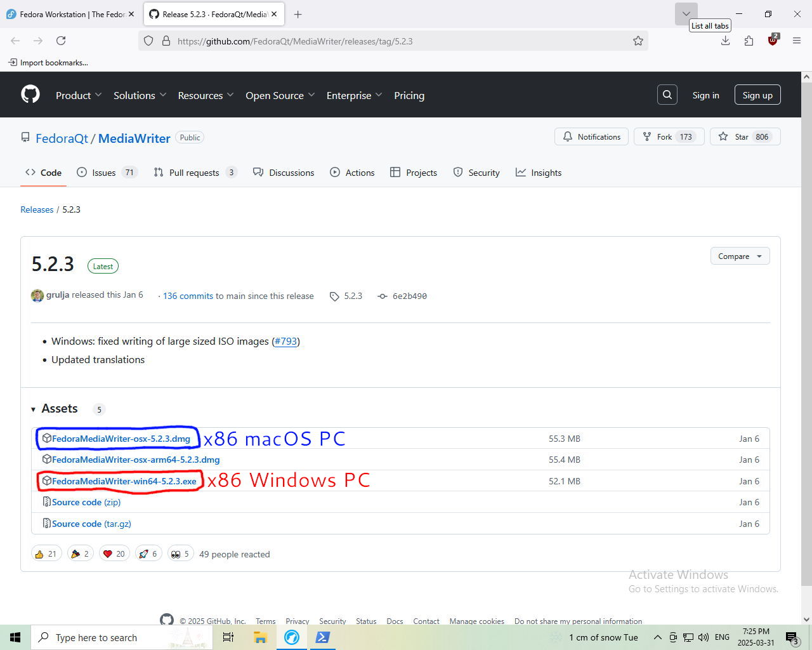812x650 pixels.
Task: Open the Insights tab
Action: pos(539,173)
